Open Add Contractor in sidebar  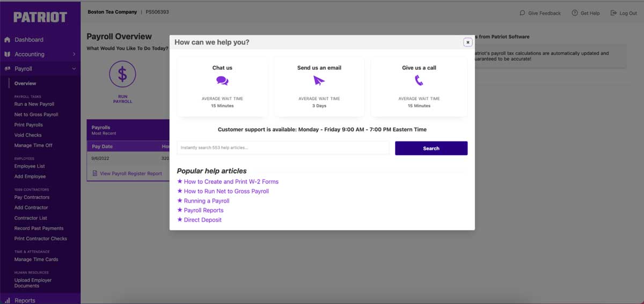(x=31, y=207)
